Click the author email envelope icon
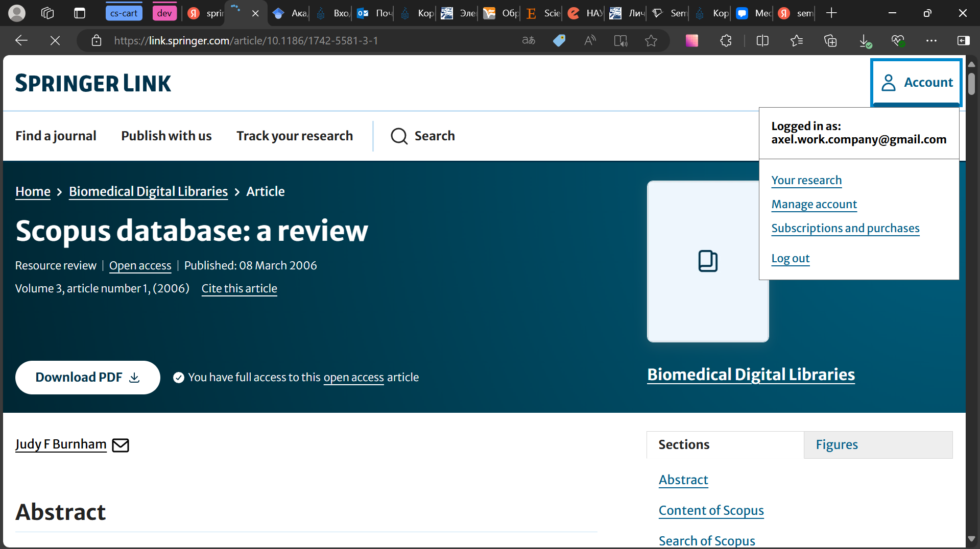Viewport: 980px width, 549px height. [x=121, y=445]
